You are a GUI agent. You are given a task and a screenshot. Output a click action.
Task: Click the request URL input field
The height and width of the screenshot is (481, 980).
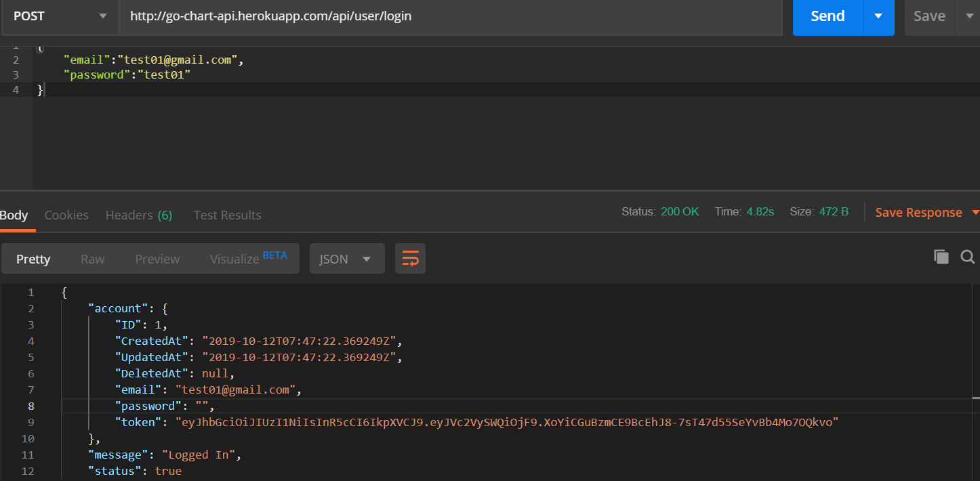[451, 16]
